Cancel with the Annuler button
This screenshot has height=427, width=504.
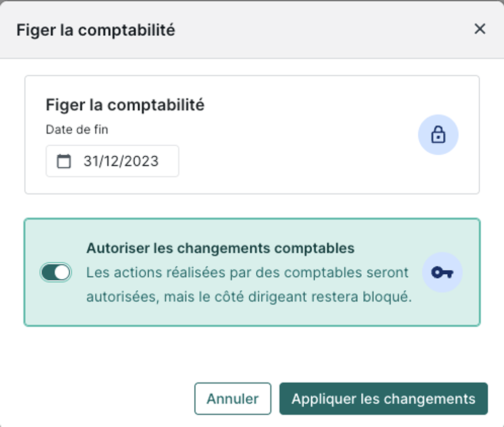233,399
